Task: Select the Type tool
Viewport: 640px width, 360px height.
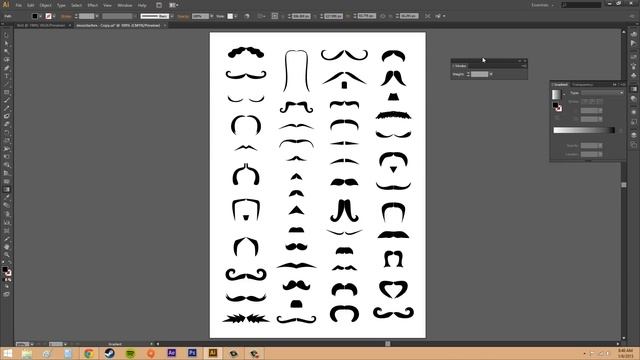Action: (x=6, y=76)
